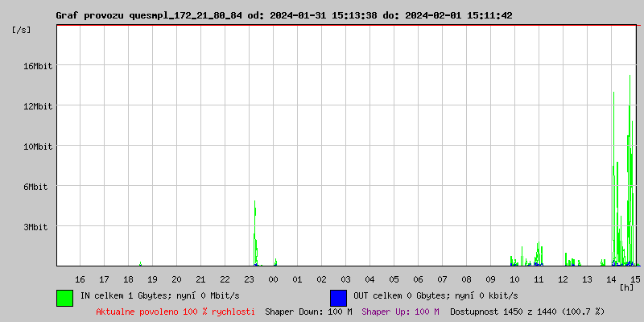Click the green IN legend swatch
Screen dimensions: 644x322
pyautogui.click(x=64, y=297)
